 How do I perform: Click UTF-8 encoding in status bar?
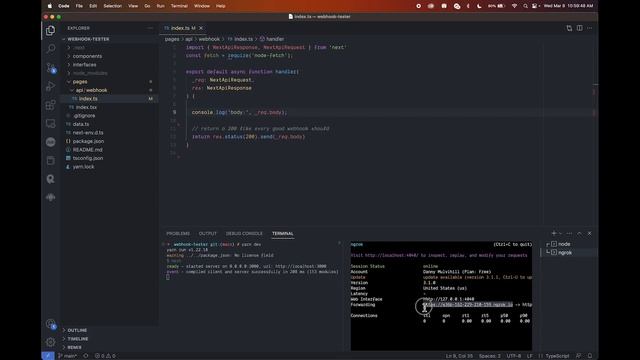[x=513, y=356]
